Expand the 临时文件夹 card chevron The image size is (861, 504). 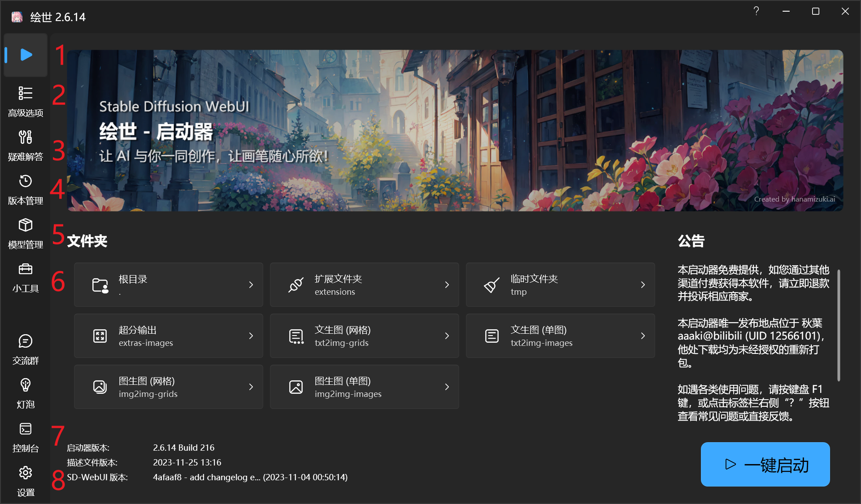[643, 285]
